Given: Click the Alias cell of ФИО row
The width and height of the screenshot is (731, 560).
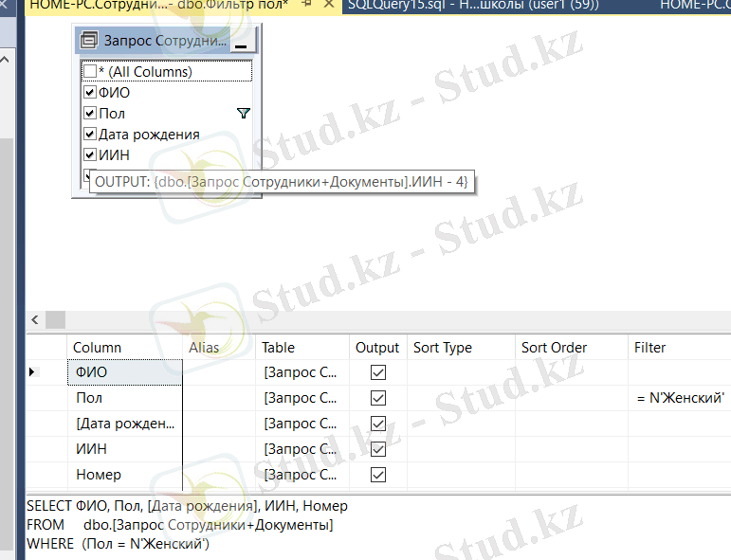Looking at the screenshot, I should pos(219,372).
